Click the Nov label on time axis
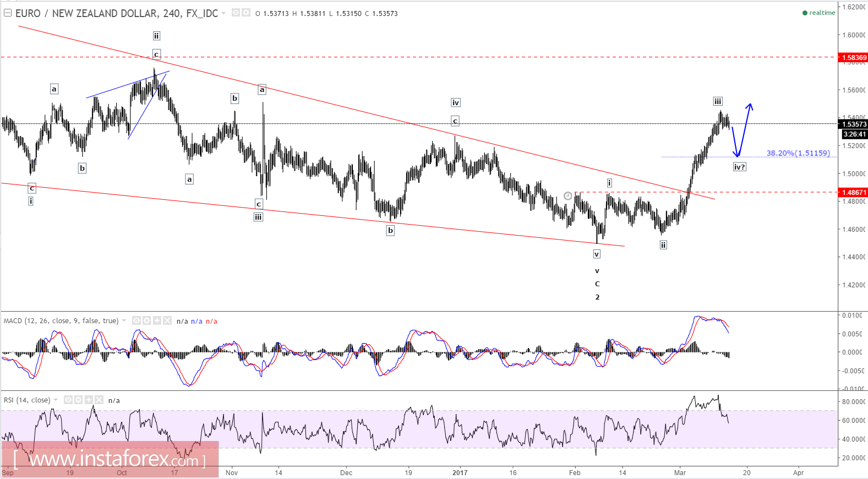The image size is (868, 479). (x=232, y=472)
